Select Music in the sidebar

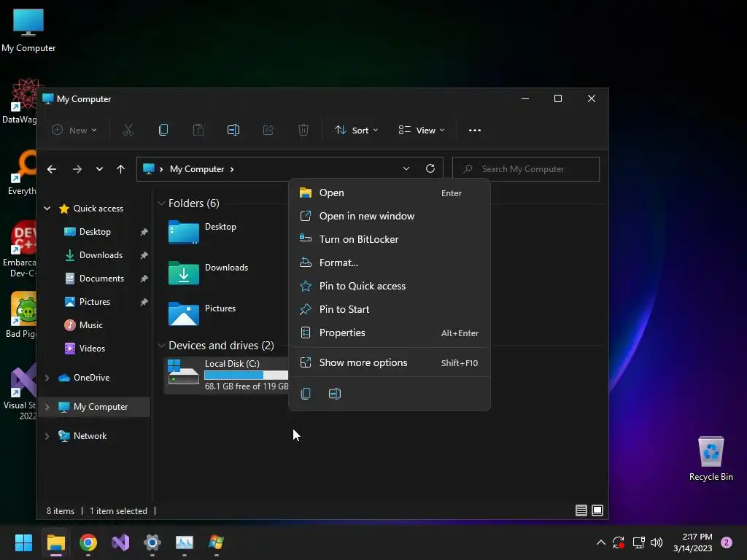click(x=90, y=325)
